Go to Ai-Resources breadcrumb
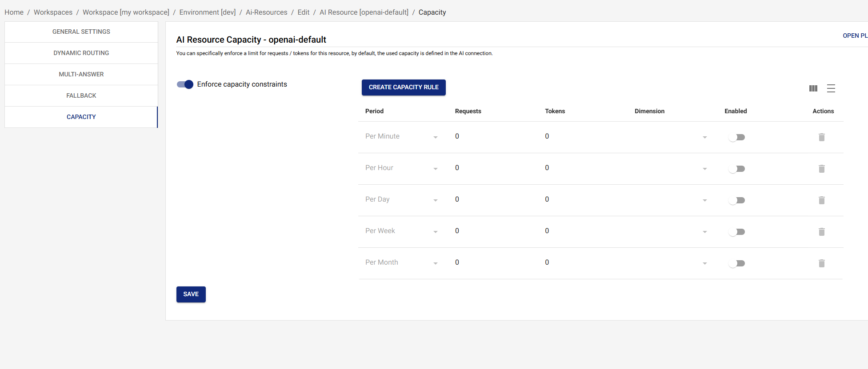Viewport: 868px width, 369px height. [x=267, y=12]
